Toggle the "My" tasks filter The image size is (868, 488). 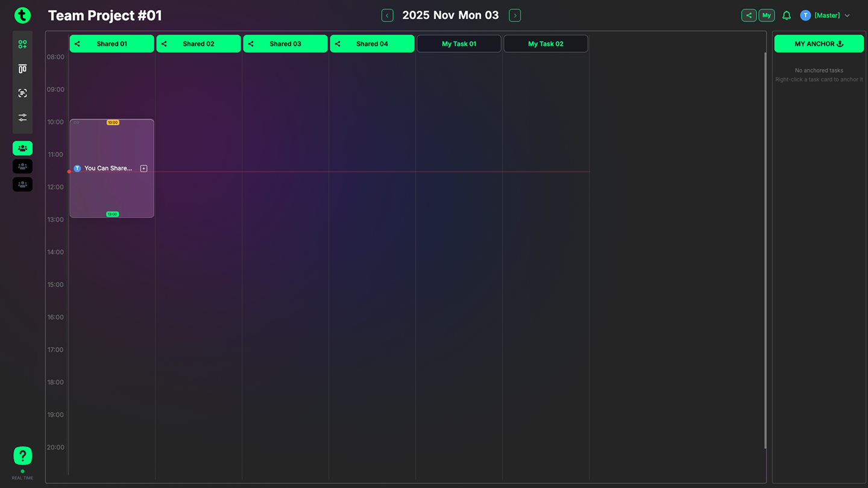[x=766, y=16]
